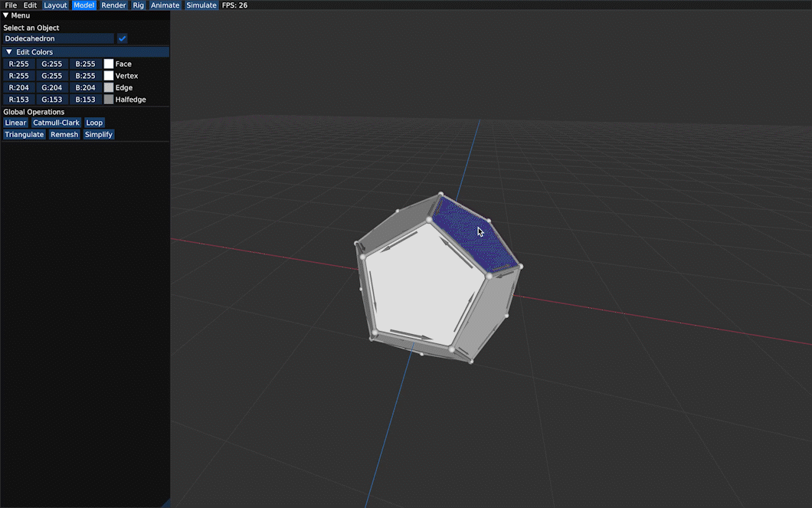Open the Vertex color swatch
This screenshot has height=508, width=812.
point(108,76)
